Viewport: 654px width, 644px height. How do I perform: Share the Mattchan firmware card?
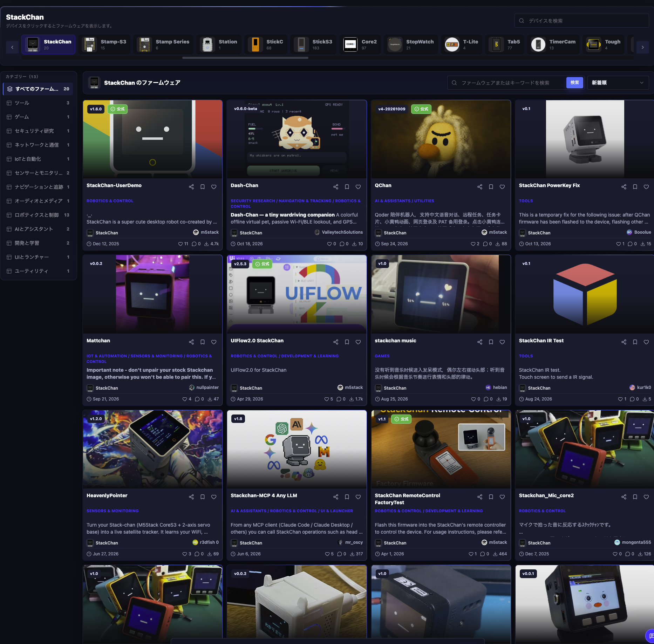[x=191, y=342]
